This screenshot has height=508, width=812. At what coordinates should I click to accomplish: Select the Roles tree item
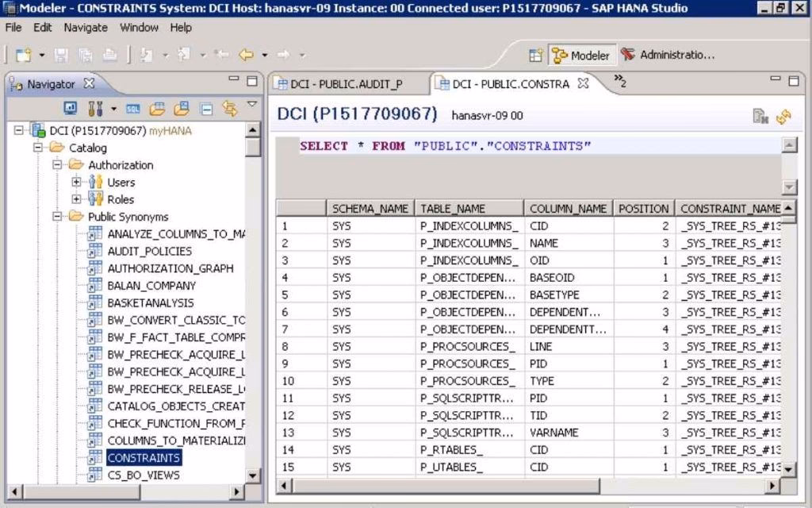[121, 199]
